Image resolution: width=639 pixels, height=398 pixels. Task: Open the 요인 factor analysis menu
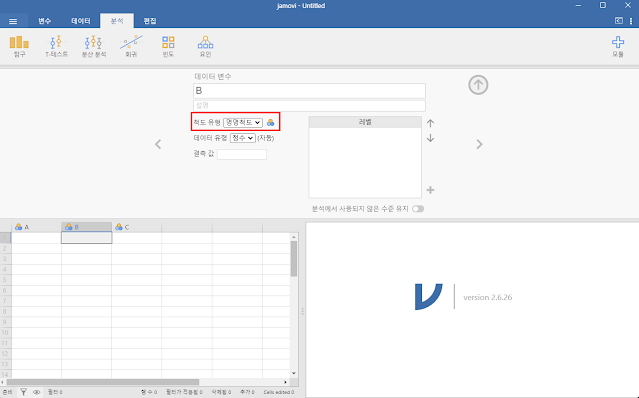[205, 46]
